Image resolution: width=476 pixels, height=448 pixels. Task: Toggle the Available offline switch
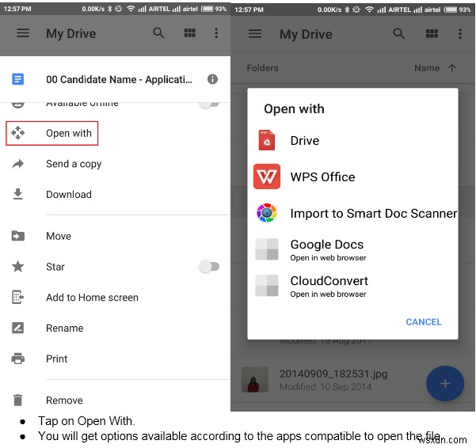[x=209, y=104]
